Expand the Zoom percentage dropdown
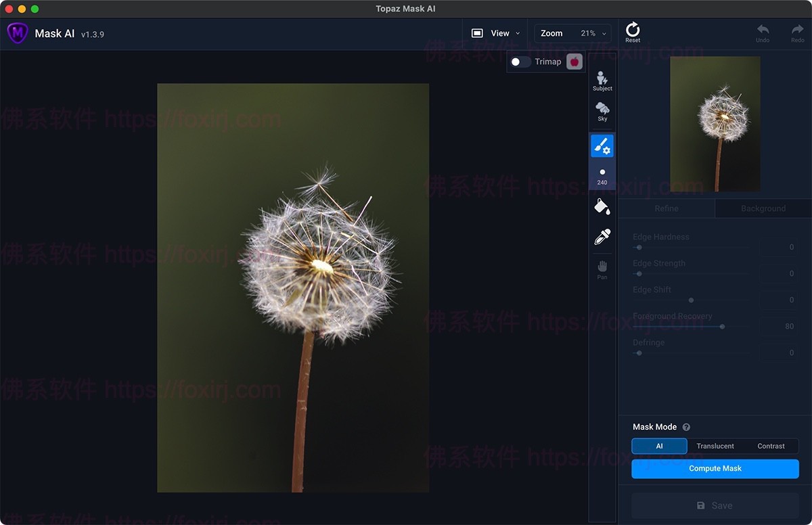This screenshot has height=525, width=812. [572, 33]
